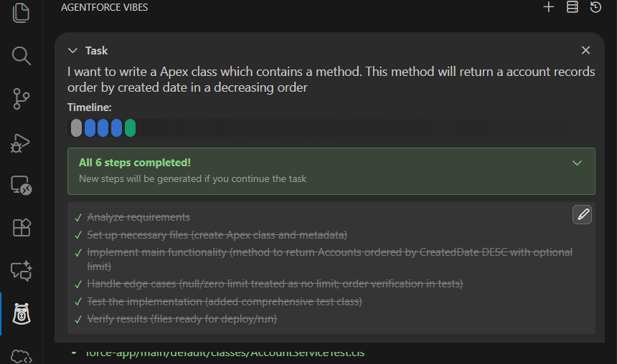Click the green timeline marker

[x=130, y=128]
